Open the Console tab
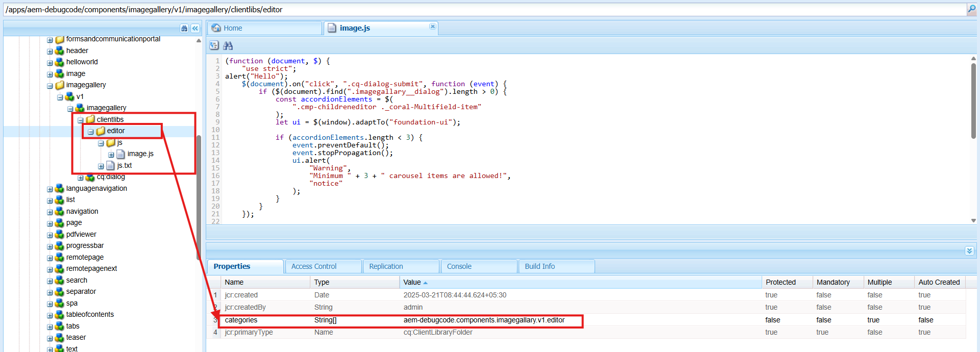The image size is (980, 352). [459, 266]
